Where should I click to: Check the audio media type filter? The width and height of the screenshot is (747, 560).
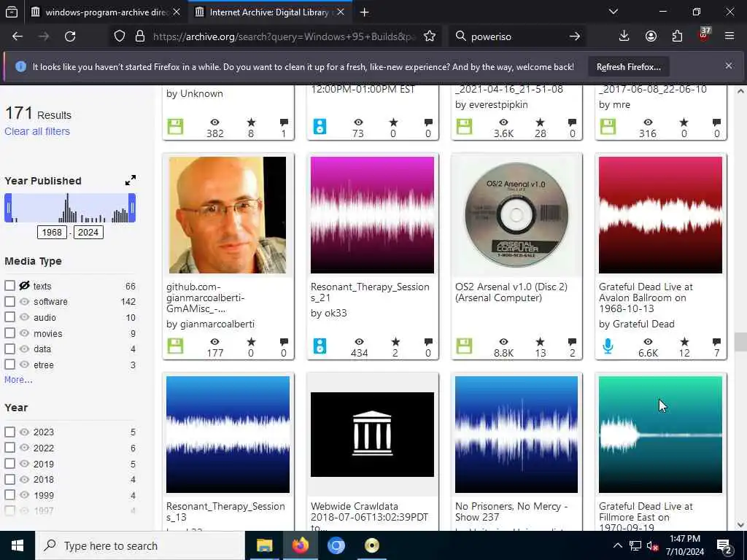click(9, 317)
